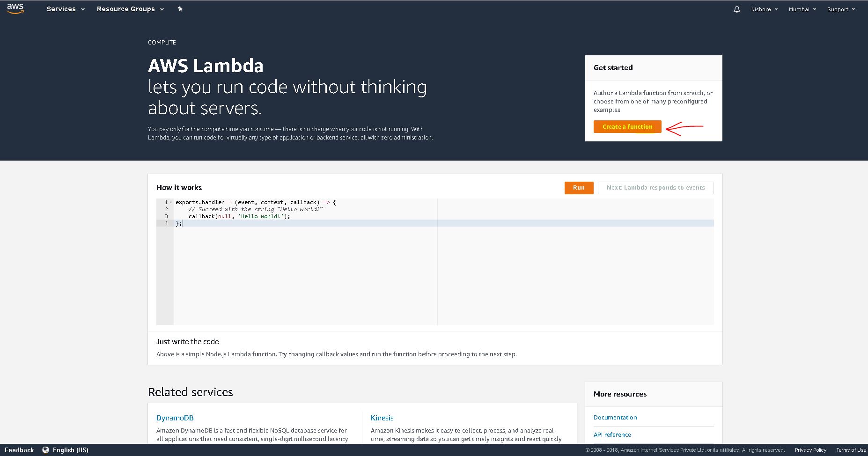The image size is (868, 456).
Task: Click the pin shortcut icon in navbar
Action: point(180,9)
